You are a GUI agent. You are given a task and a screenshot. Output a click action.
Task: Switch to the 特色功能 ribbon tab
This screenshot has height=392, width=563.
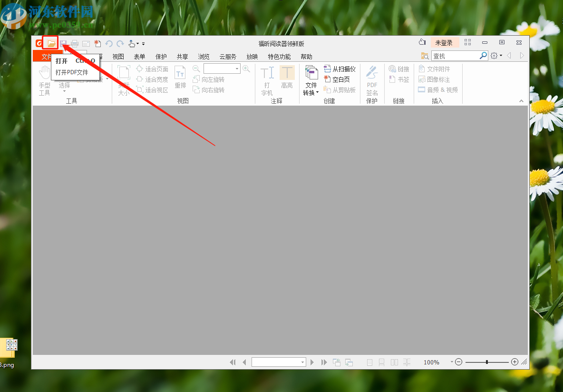tap(279, 57)
